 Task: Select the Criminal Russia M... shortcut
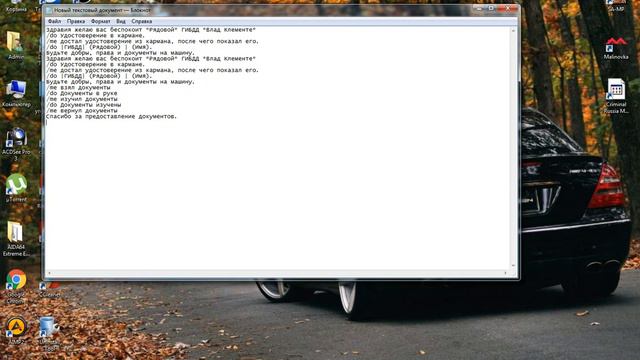[616, 96]
